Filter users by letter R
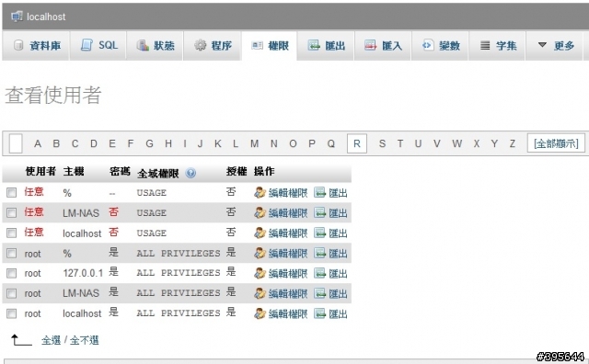 357,143
